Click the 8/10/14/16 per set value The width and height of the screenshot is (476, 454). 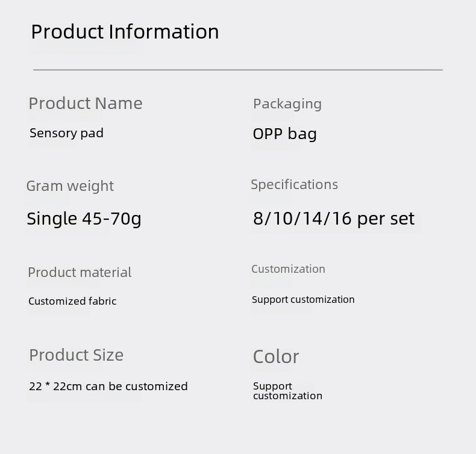[333, 219]
